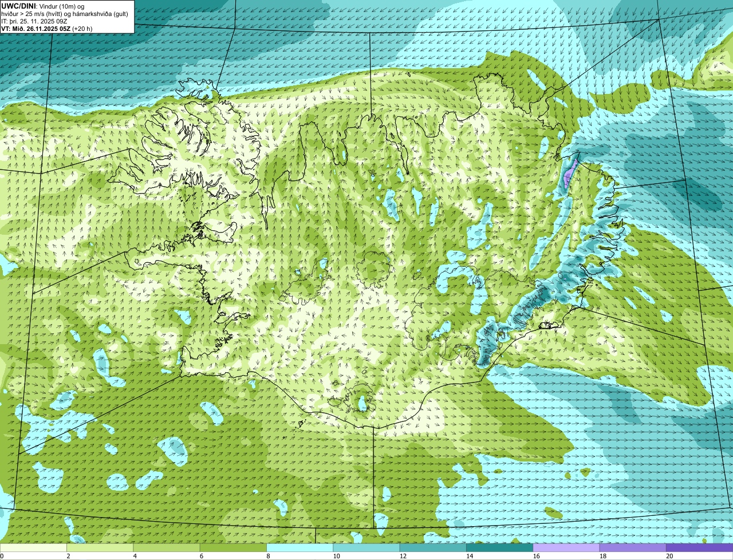The width and height of the screenshot is (733, 560).
Task: Click the teal 12–14 m/s legend swatch
Action: pos(433,547)
